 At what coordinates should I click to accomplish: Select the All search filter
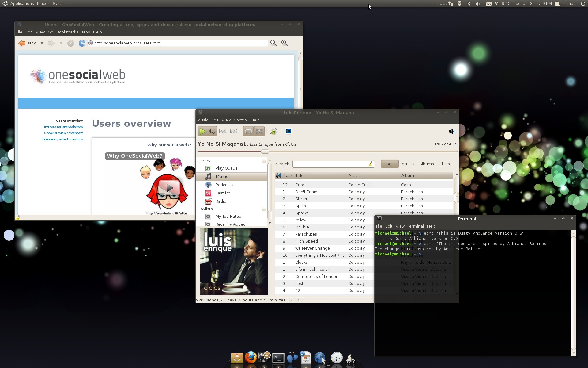tap(390, 164)
